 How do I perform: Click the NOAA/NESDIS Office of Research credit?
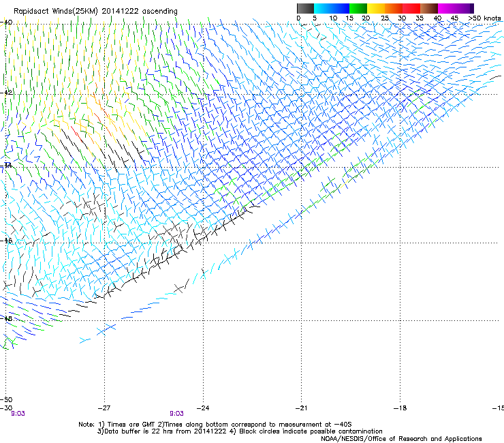[x=401, y=439]
